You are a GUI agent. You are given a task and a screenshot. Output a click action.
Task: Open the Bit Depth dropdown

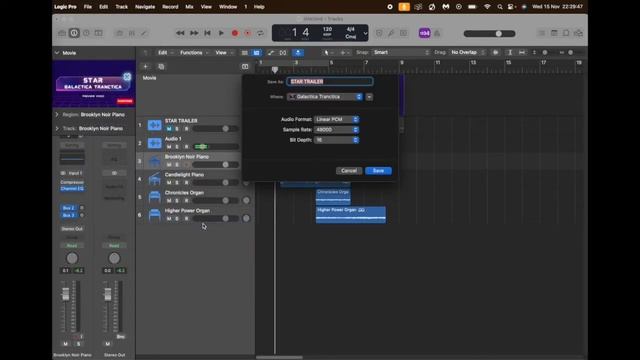click(x=336, y=140)
